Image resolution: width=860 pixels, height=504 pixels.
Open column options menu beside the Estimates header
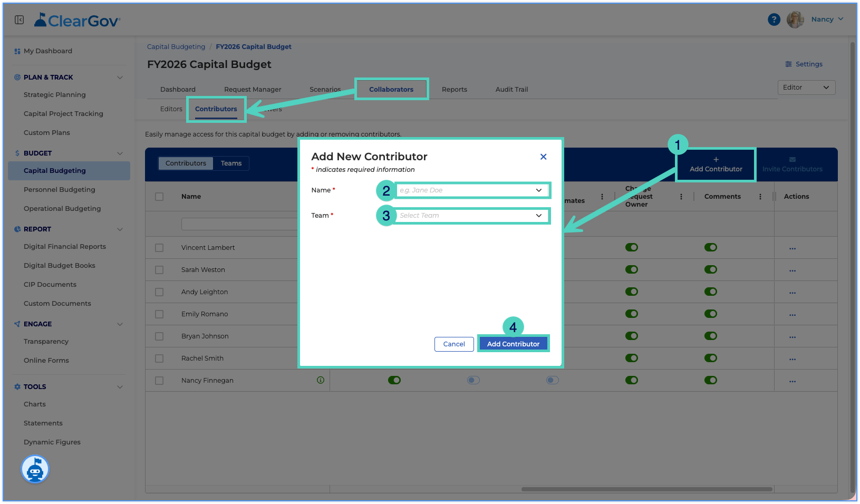pos(602,197)
